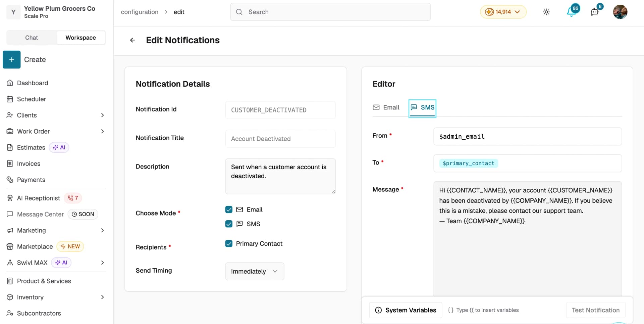Click the configuration breadcrumb link
Viewport: 644px width, 324px height.
pos(140,12)
